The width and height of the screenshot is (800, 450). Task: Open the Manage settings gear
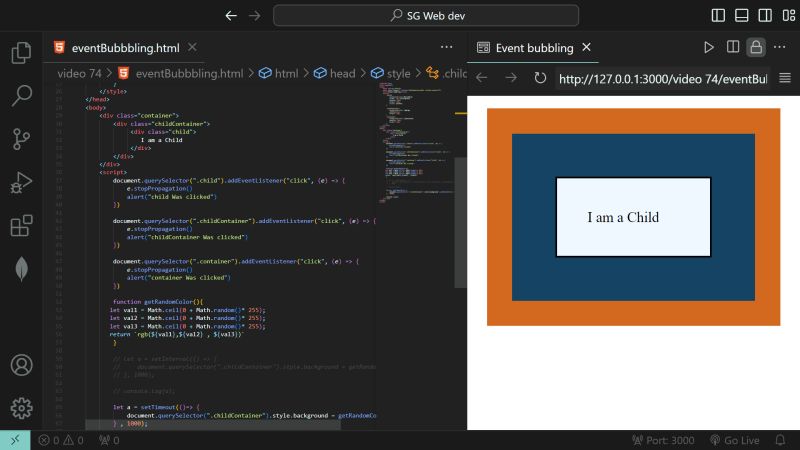pos(21,408)
